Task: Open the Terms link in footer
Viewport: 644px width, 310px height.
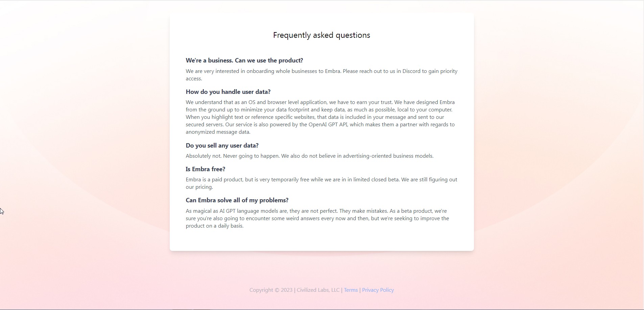Action: pos(351,290)
